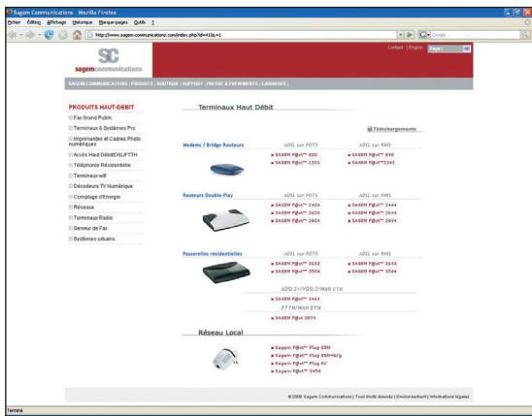Open the black residential gateway image
The width and height of the screenshot is (532, 416).
point(226,272)
